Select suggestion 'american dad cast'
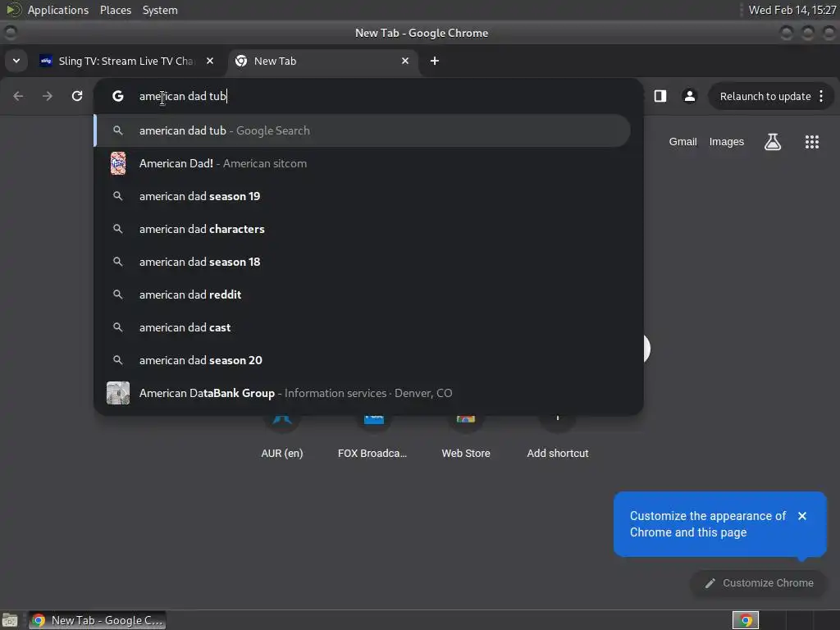The width and height of the screenshot is (840, 630). tap(362, 327)
